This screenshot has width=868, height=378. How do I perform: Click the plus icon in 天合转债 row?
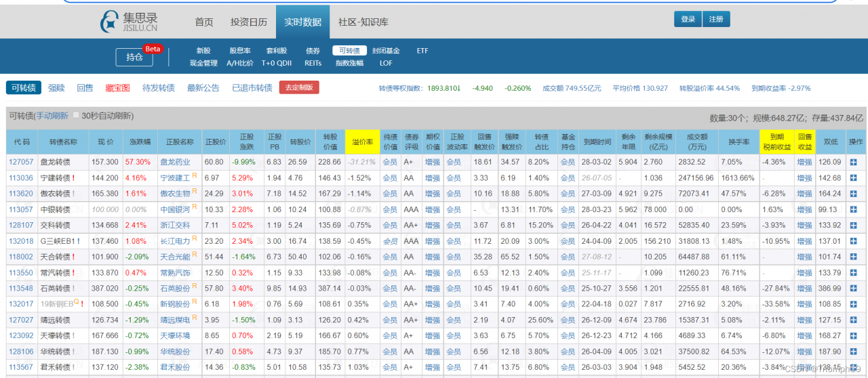point(852,257)
